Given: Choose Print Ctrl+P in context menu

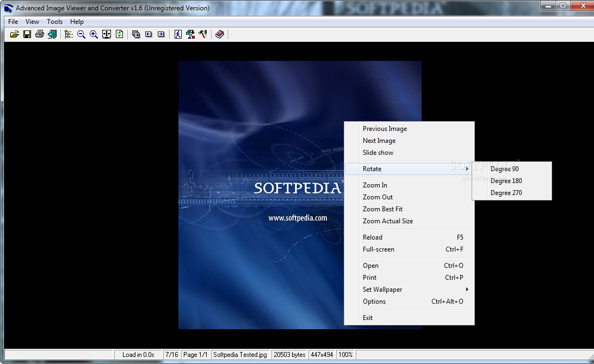Looking at the screenshot, I should [410, 278].
